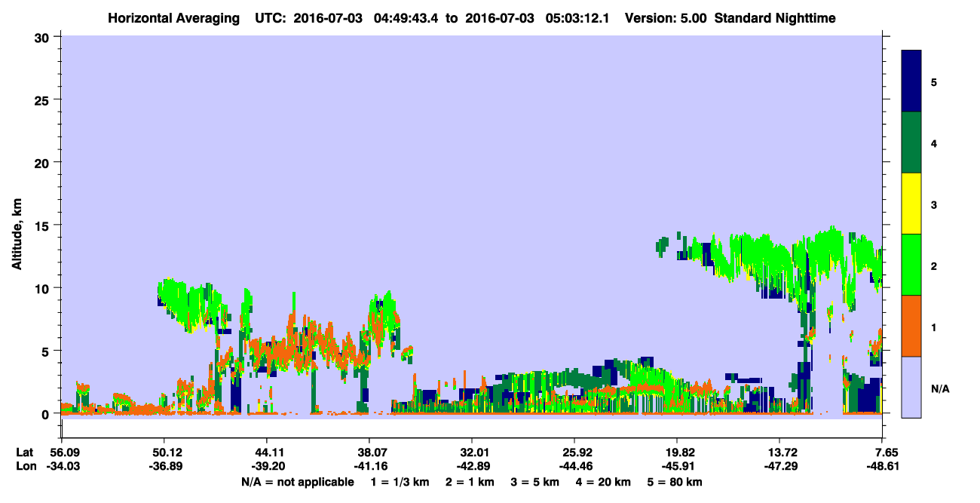Click the longitude value '-47.29'

(x=780, y=466)
